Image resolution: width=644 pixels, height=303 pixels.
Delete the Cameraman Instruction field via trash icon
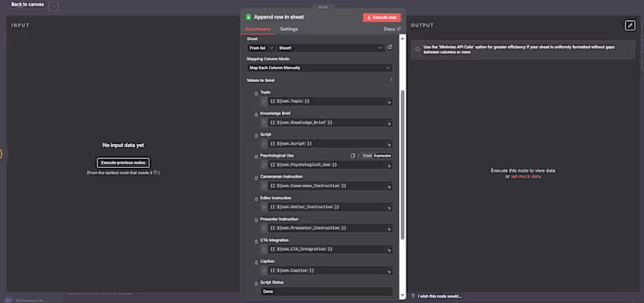coord(256,178)
